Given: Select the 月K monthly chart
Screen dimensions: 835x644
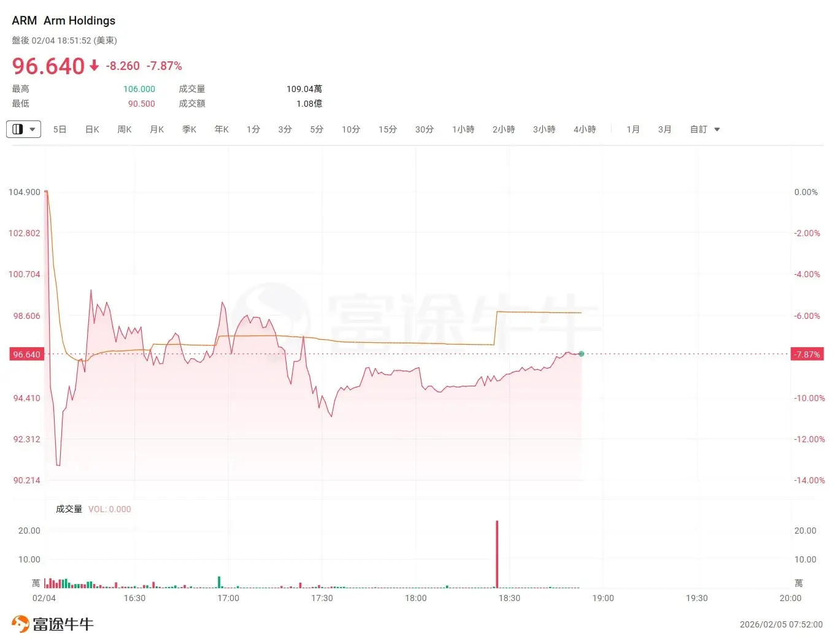Looking at the screenshot, I should coord(157,129).
